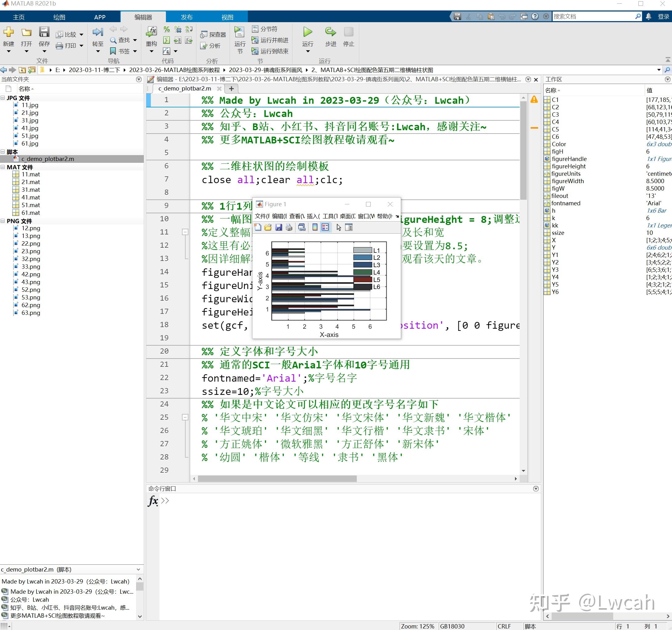Image resolution: width=672 pixels, height=630 pixels.
Task: Open the 探查器 code profiler
Action: click(x=212, y=34)
